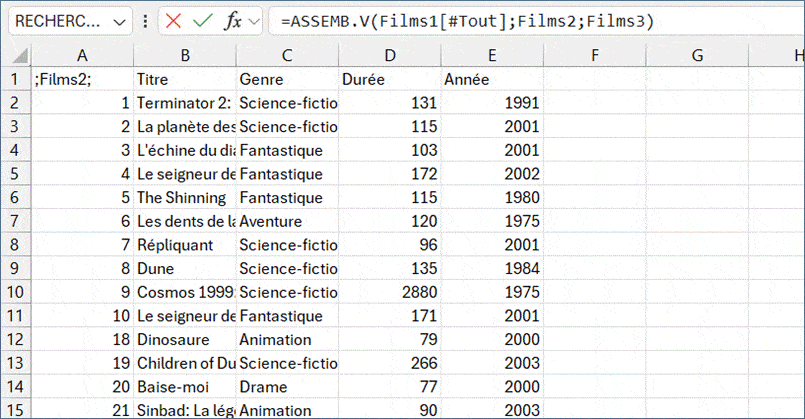Select the Sinbad: La lég title cell

[185, 410]
